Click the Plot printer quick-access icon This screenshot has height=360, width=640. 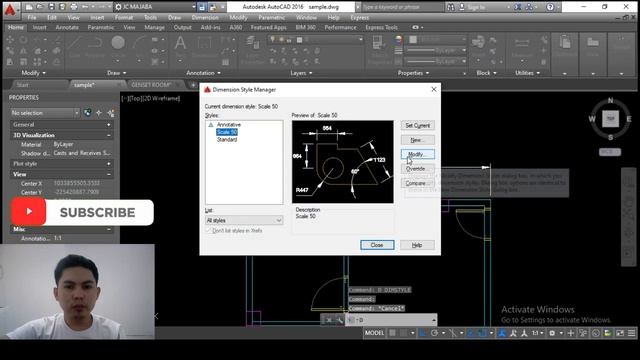click(x=73, y=7)
